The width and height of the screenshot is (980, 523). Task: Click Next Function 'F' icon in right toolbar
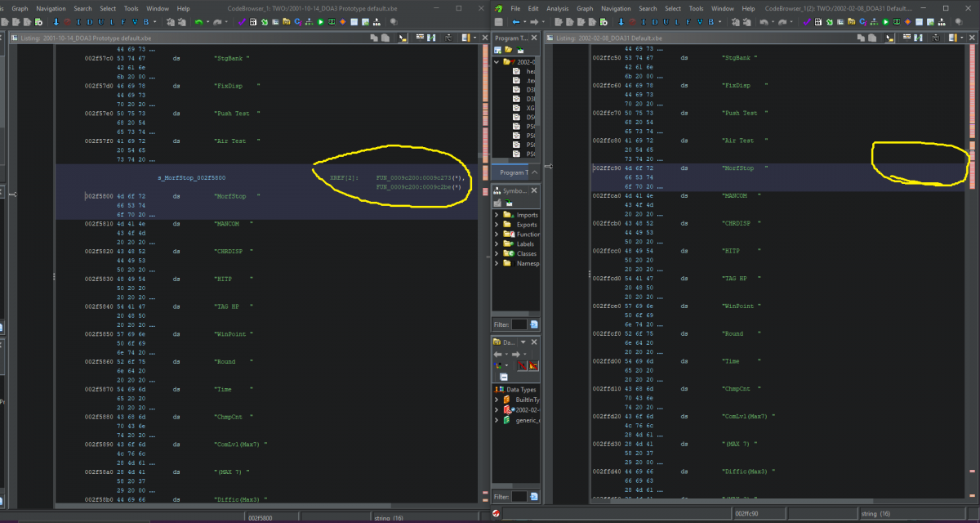point(688,21)
